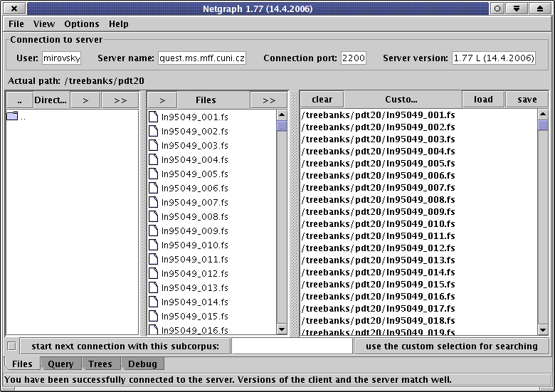Click file icon of ln95049_003.fs

(153, 145)
